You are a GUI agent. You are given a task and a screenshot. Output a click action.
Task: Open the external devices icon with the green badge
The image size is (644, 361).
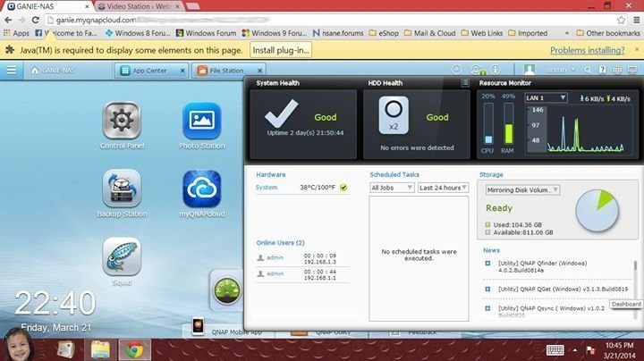pyautogui.click(x=477, y=71)
